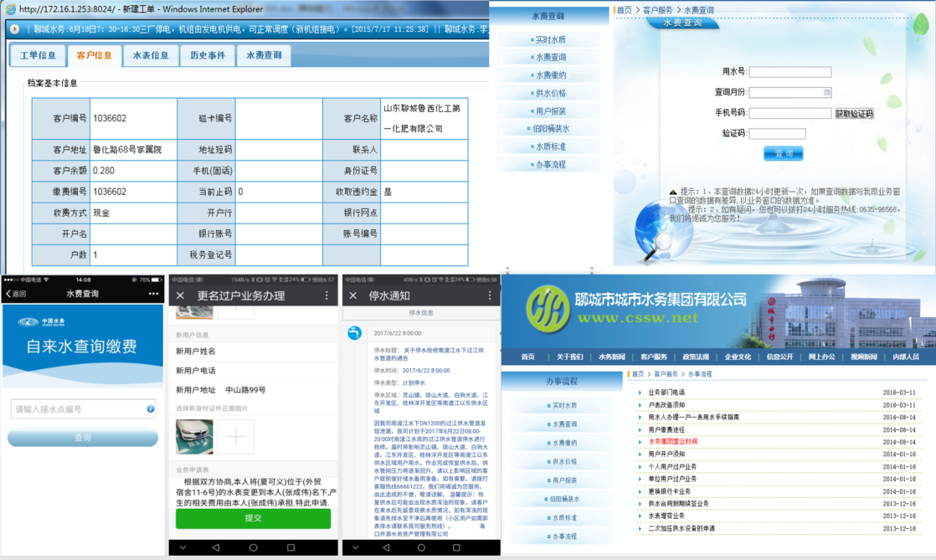
Task: Click 客户服务 in the 水费查询 page breadcrumb
Action: coord(657,10)
